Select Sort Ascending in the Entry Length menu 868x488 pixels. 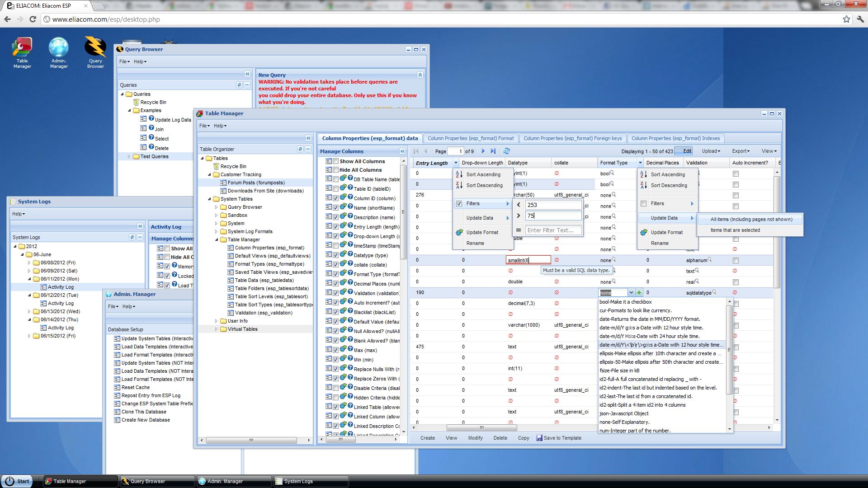pyautogui.click(x=483, y=174)
